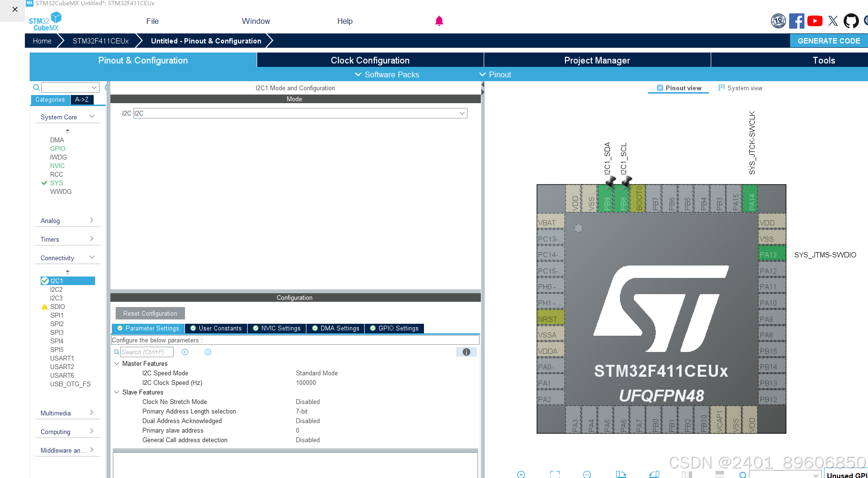Rotate the chip clockwise
Viewport: 868px width, 478px height.
click(x=621, y=474)
